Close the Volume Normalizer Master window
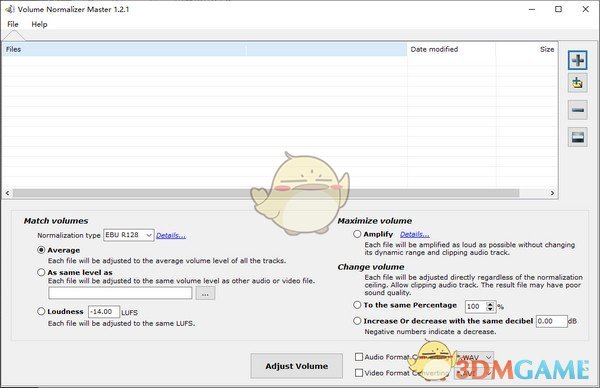The width and height of the screenshot is (600, 388). 585,9
